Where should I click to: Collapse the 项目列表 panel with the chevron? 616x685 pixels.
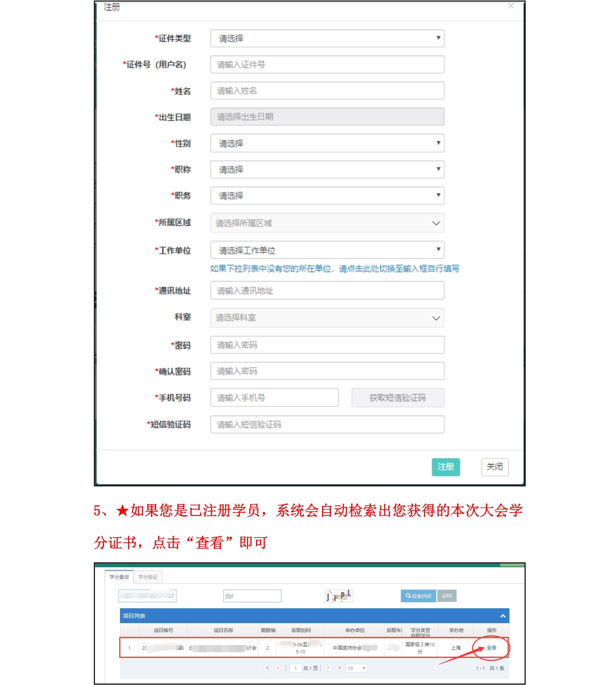(503, 616)
